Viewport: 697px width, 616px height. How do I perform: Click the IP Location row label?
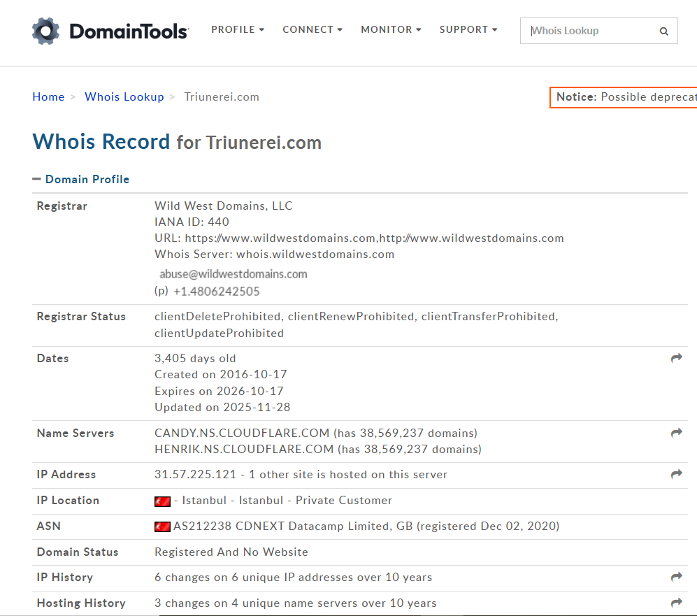(68, 500)
